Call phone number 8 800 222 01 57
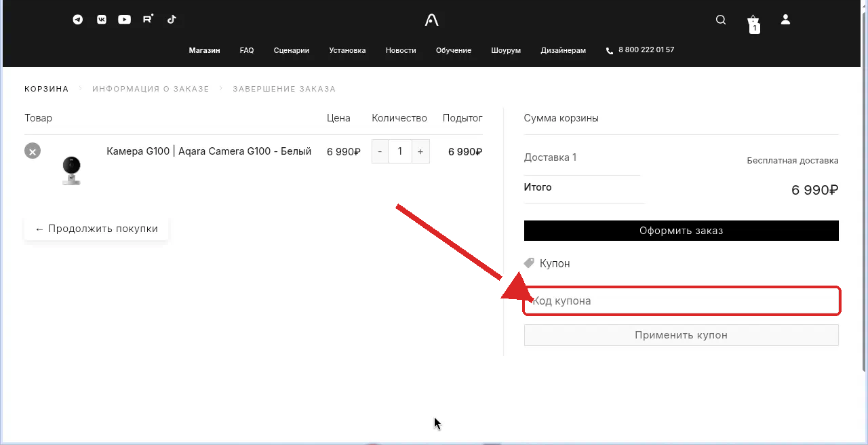The height and width of the screenshot is (445, 868). pos(640,50)
